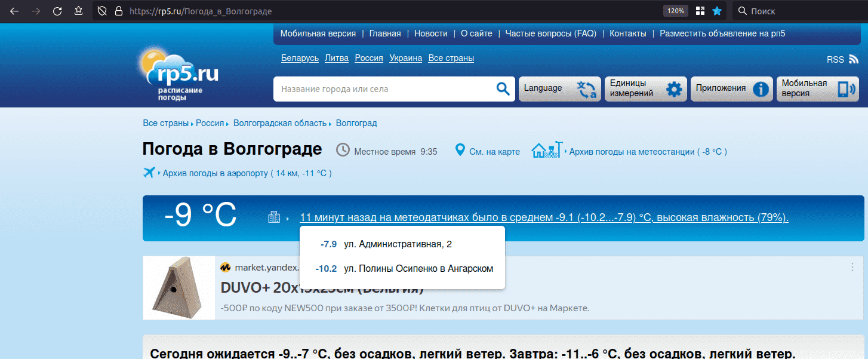The width and height of the screenshot is (868, 359).
Task: Open Мобильная версия in top menu
Action: pyautogui.click(x=318, y=33)
